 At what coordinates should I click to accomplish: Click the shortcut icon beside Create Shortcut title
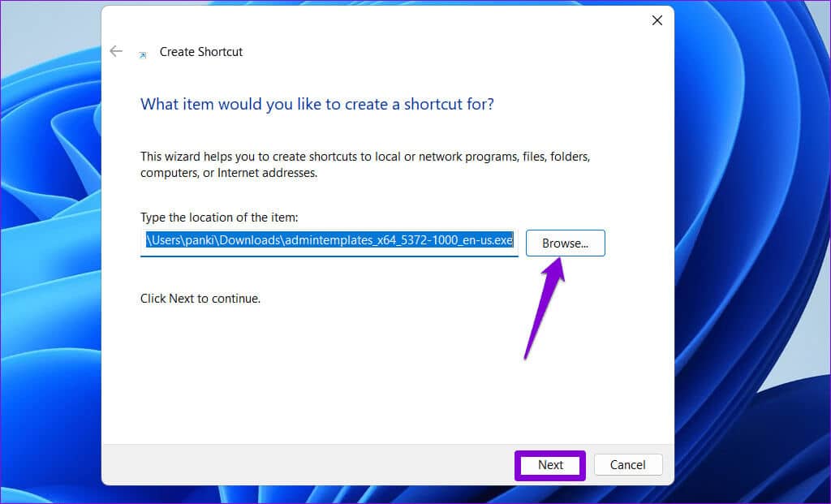tap(143, 55)
